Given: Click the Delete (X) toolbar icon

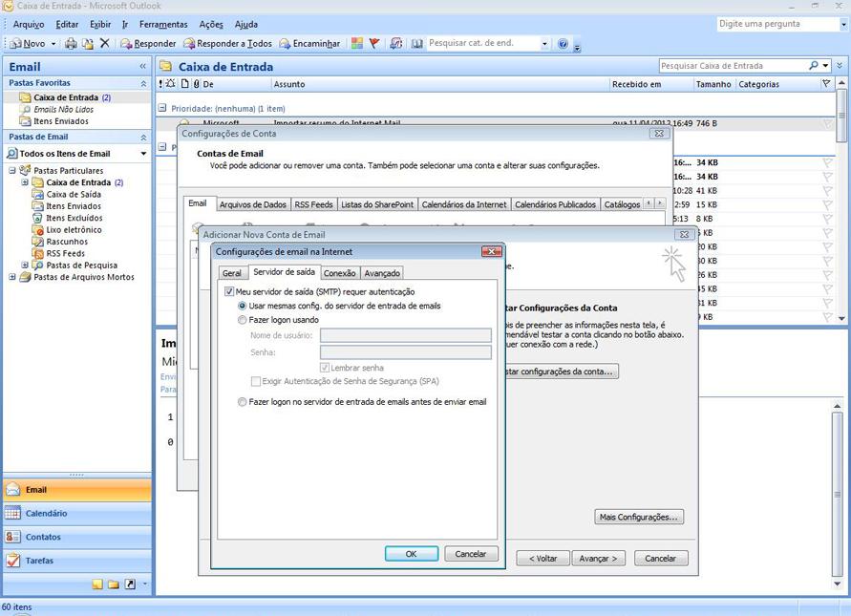Looking at the screenshot, I should 105,43.
